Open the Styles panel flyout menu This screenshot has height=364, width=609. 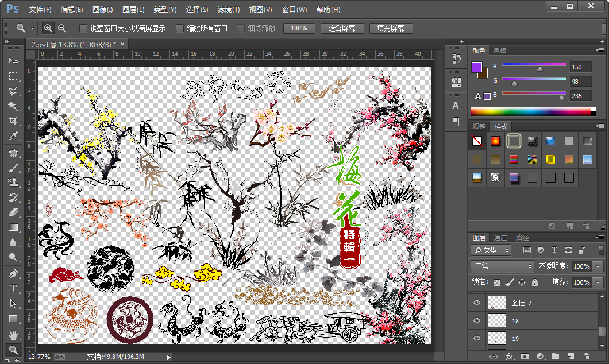click(x=600, y=126)
